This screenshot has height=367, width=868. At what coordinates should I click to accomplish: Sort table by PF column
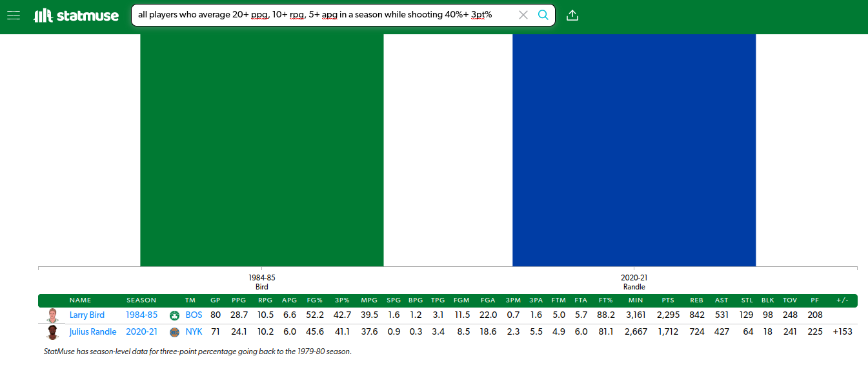814,300
